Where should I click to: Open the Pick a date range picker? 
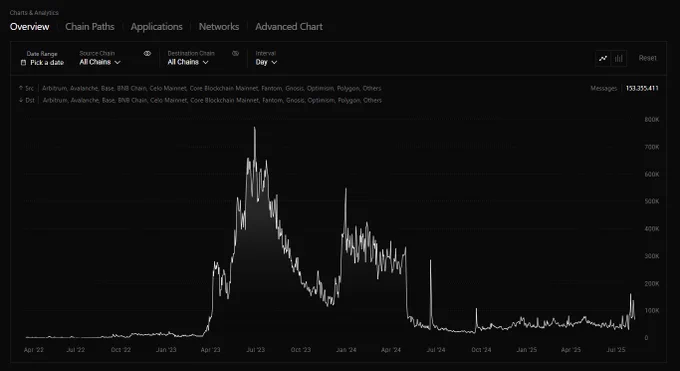click(42, 62)
